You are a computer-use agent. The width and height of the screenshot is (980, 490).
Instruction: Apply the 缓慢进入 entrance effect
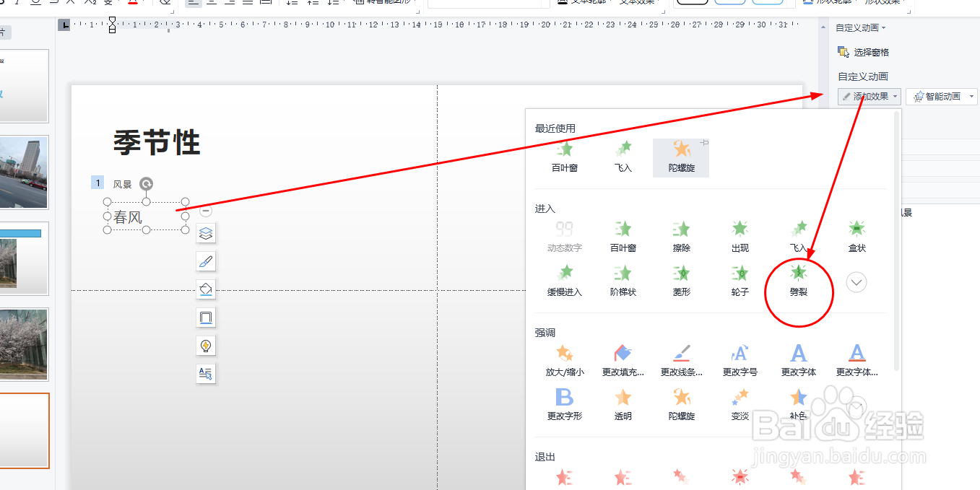(x=564, y=281)
